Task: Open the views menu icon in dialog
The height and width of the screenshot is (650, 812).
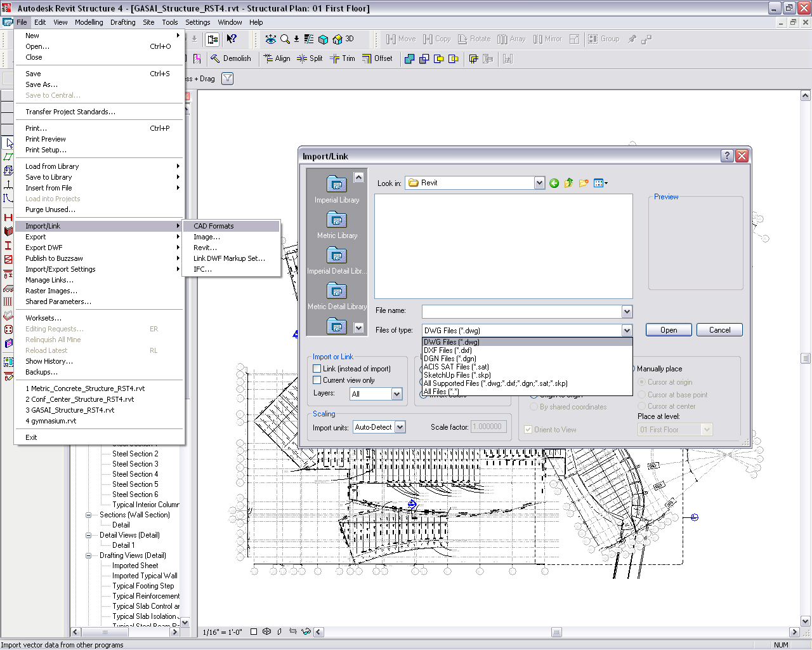Action: point(600,183)
